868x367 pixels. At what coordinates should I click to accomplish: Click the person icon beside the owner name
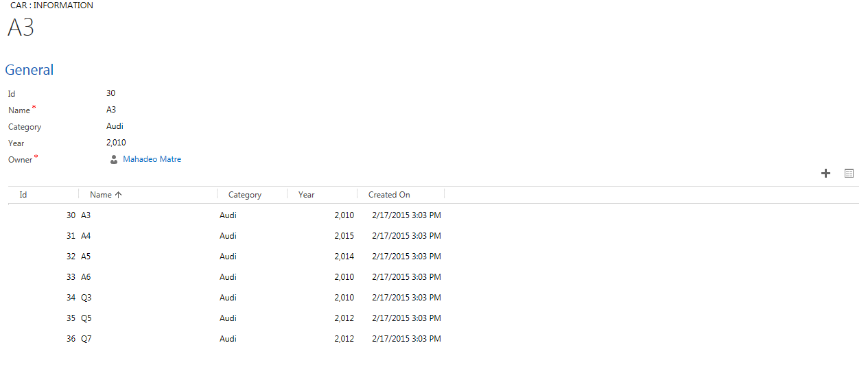click(x=114, y=159)
